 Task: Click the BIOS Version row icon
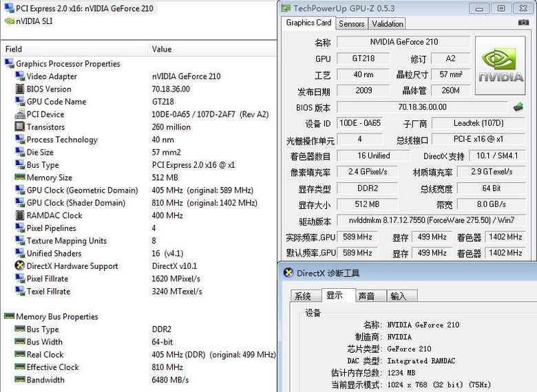pos(20,89)
